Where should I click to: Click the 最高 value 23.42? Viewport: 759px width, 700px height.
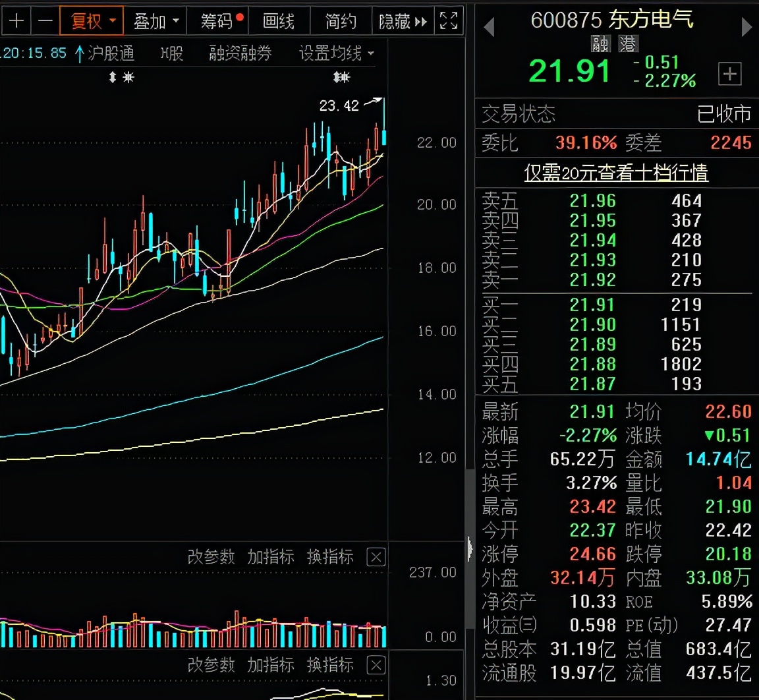[592, 506]
